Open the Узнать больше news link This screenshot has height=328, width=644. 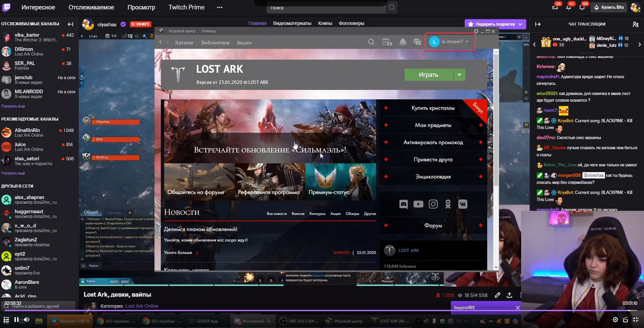tap(181, 252)
